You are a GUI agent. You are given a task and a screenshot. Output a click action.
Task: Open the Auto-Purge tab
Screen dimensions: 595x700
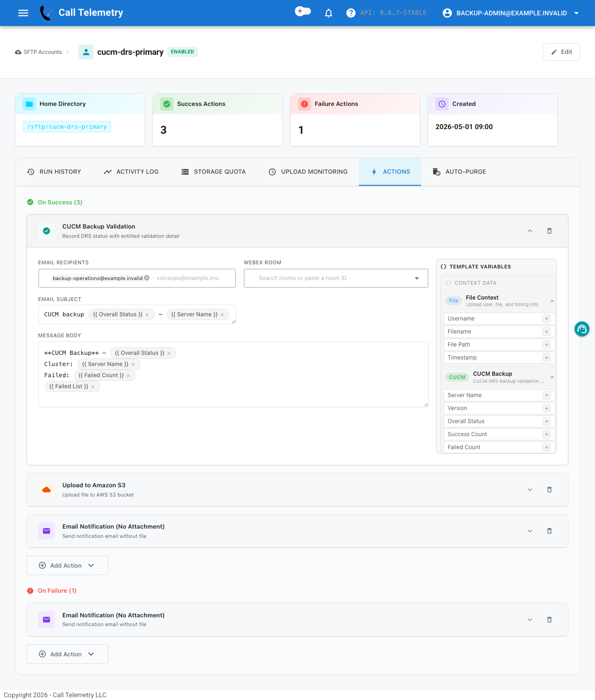pos(459,172)
